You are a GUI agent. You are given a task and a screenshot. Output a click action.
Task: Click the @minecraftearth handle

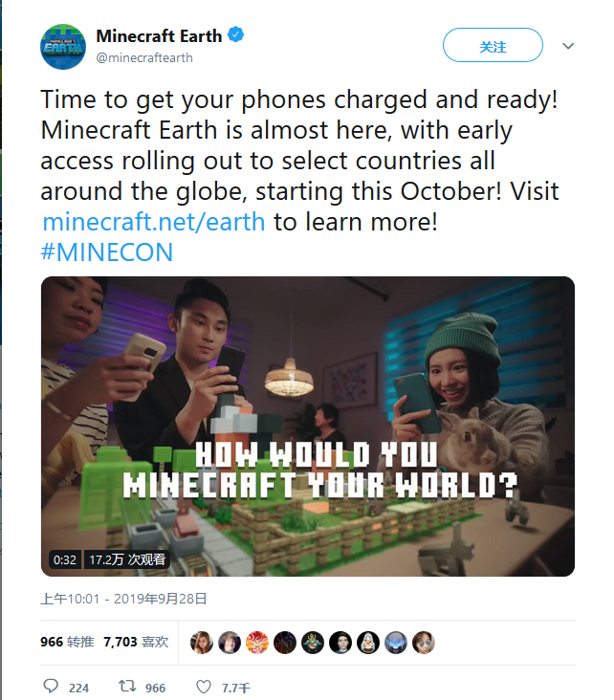(x=144, y=57)
